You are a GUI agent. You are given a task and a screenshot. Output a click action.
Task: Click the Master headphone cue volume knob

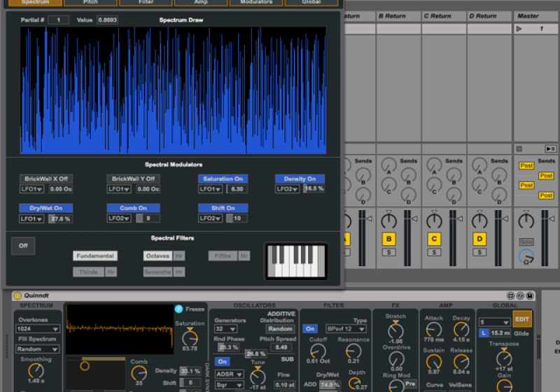pyautogui.click(x=525, y=257)
